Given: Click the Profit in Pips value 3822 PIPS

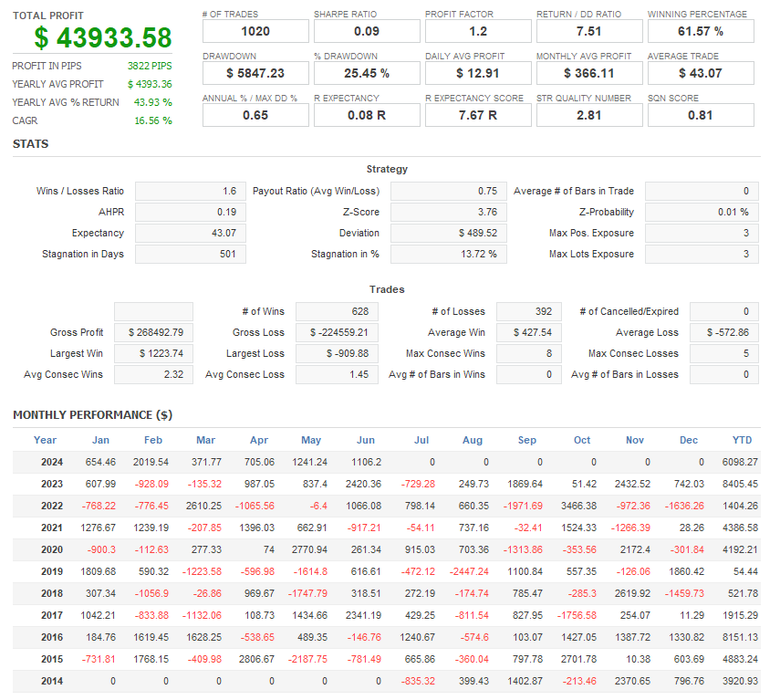Looking at the screenshot, I should (x=150, y=66).
